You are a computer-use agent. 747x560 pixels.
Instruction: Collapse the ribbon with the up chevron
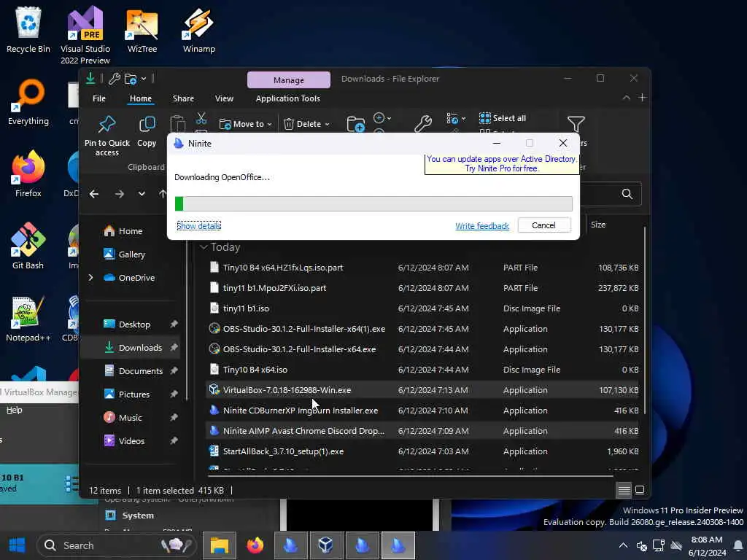point(626,98)
